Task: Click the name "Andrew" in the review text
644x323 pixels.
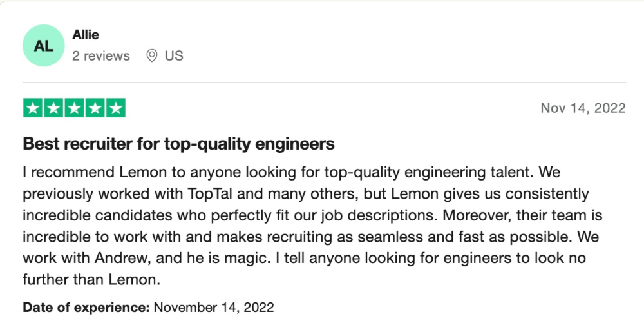Action: [121, 258]
